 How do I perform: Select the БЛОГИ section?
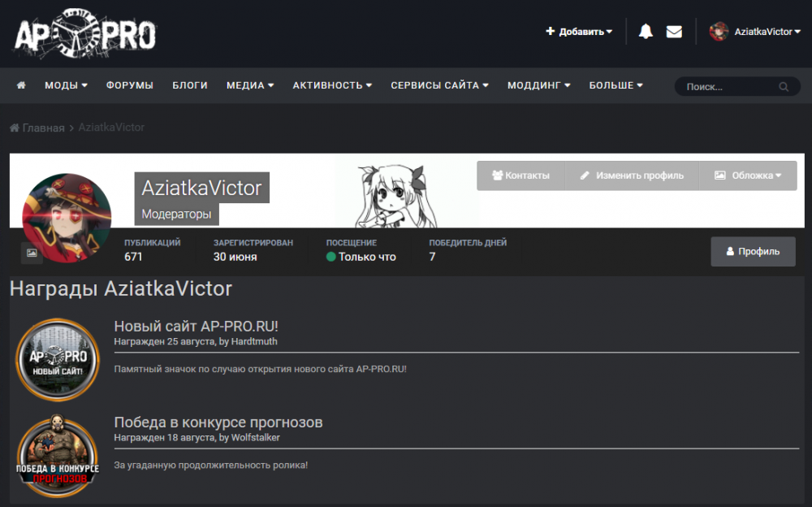(190, 85)
